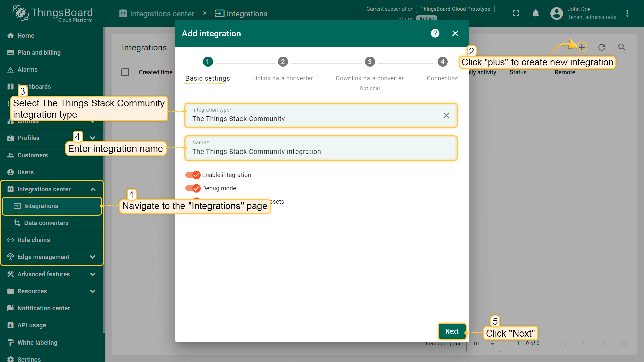Disable the Enable integration toggle
The height and width of the screenshot is (362, 644).
[x=193, y=175]
